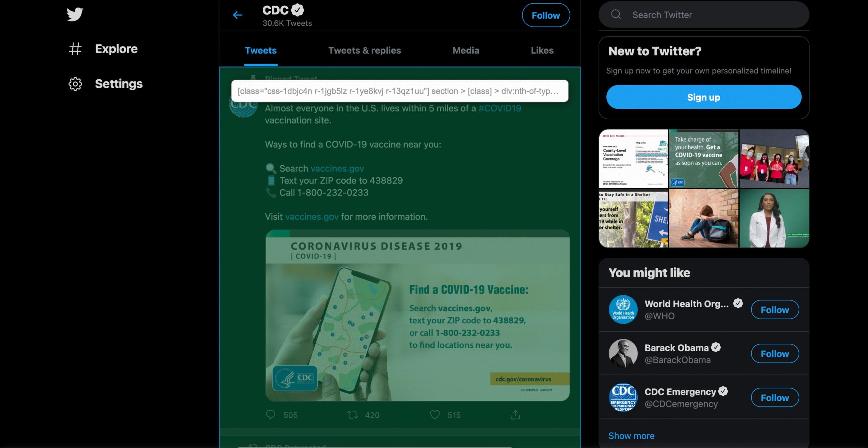Go back with the left arrow
This screenshot has height=448, width=868.
237,15
